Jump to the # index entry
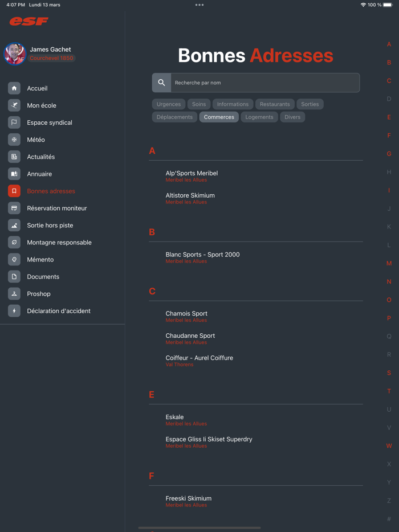This screenshot has width=399, height=532. [x=389, y=519]
